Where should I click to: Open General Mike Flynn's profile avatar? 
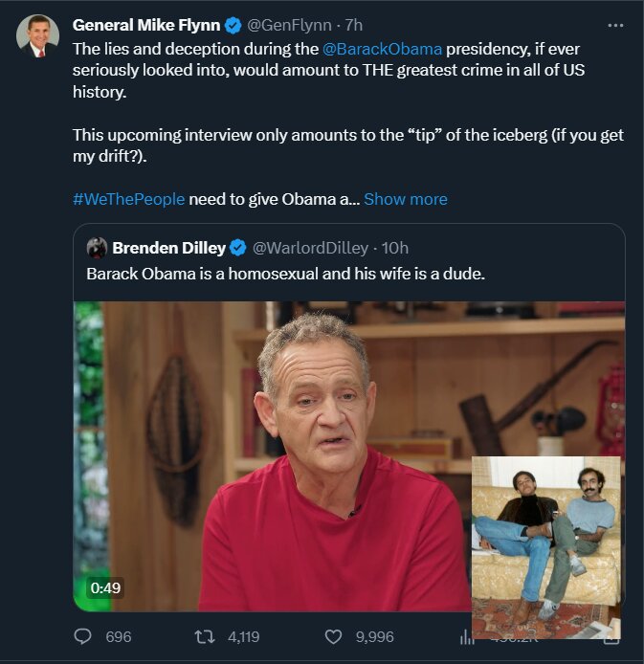coord(37,37)
